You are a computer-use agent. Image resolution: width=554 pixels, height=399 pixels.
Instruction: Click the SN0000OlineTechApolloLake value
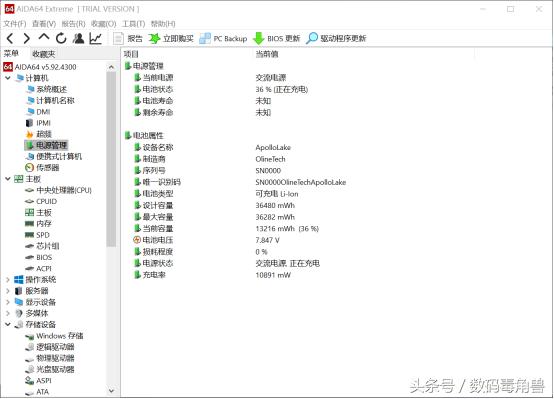301,182
